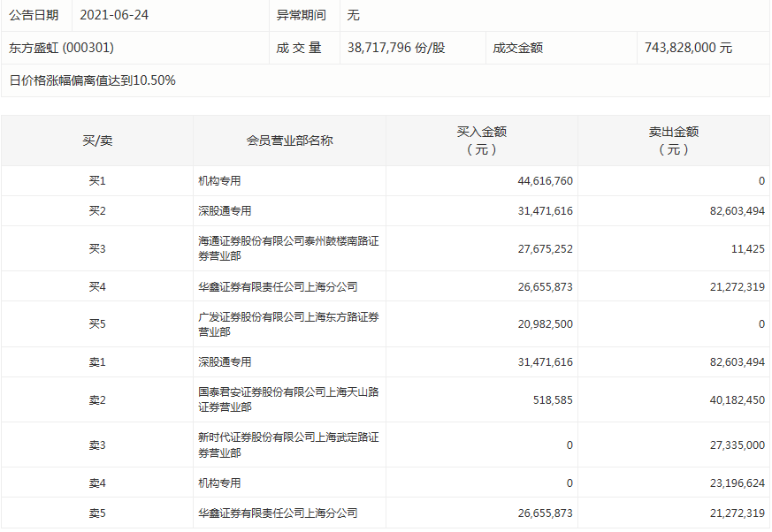Select 26,655,873 in the 买4 row

545,287
